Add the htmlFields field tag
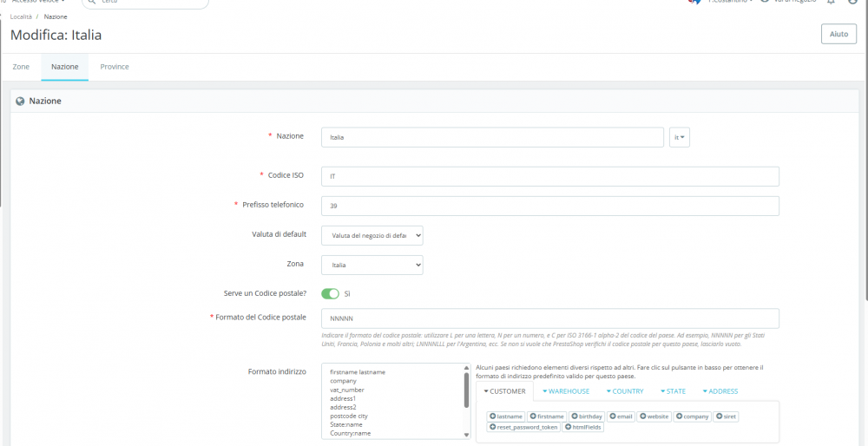Screen dimensions: 868x446 click(583, 427)
